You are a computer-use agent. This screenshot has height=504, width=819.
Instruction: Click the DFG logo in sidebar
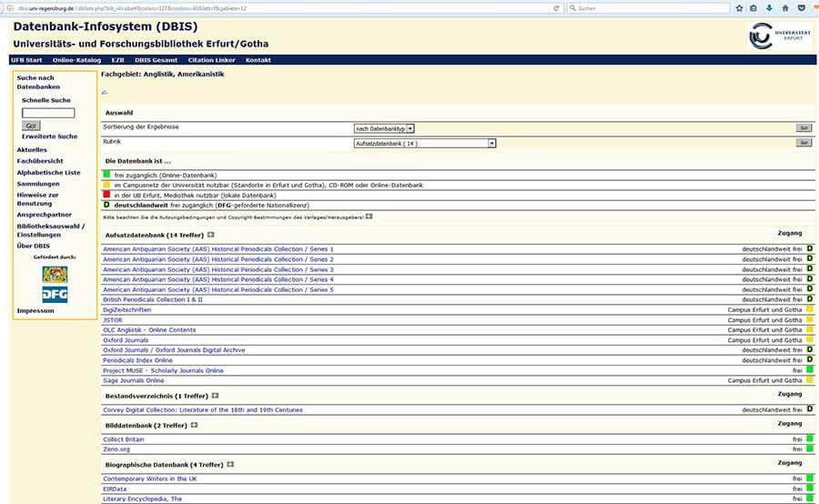(55, 295)
